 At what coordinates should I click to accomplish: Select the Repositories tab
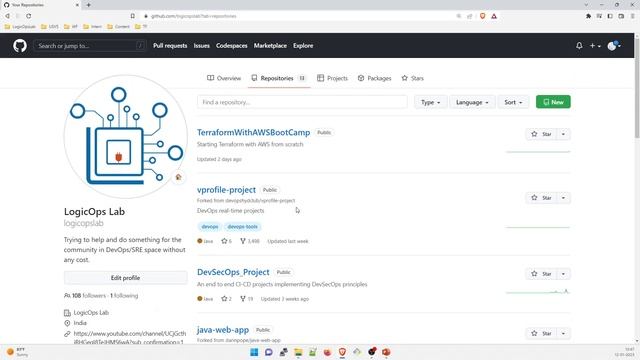(x=279, y=78)
